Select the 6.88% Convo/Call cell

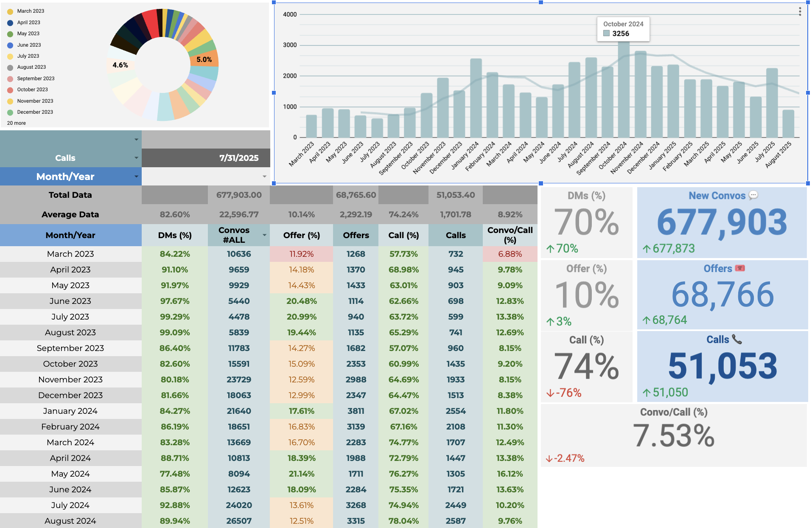click(x=510, y=254)
